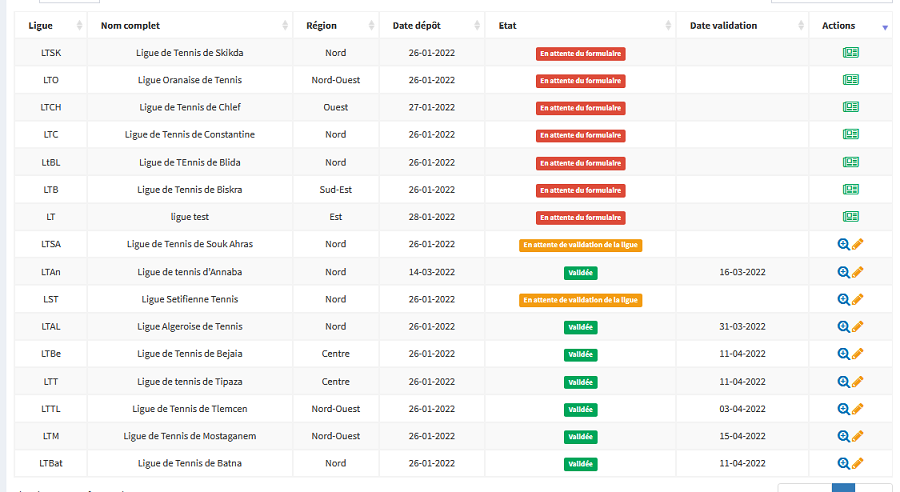Edit Ligue Algeroise de Tennis with pencil icon
The image size is (900, 492).
point(858,326)
